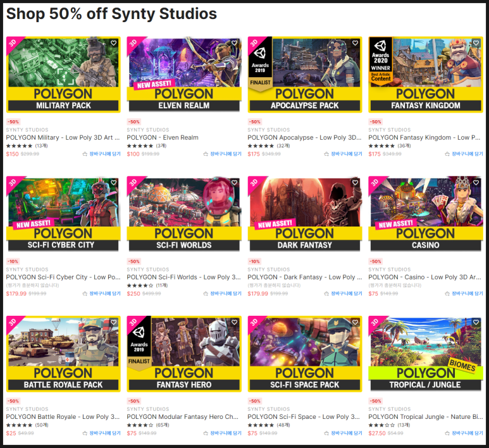This screenshot has height=448, width=489.
Task: Click the star rating of POLYGON Sci-Fi Worlds
Action: pyautogui.click(x=140, y=285)
